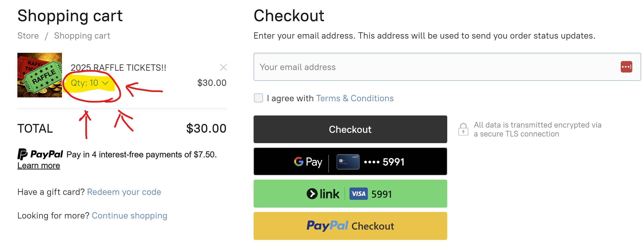
Task: Click the Visa card badge on Link button
Action: (x=358, y=194)
